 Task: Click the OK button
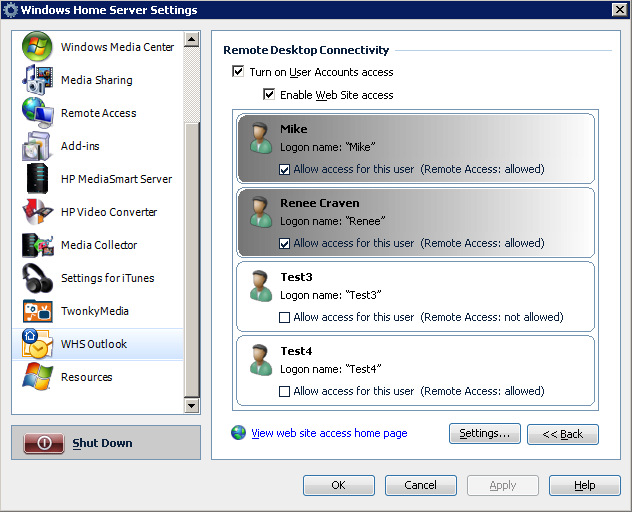(x=339, y=485)
